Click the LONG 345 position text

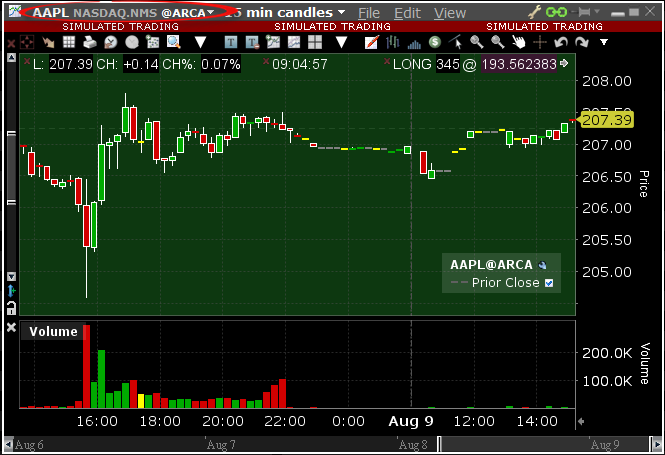pyautogui.click(x=426, y=64)
